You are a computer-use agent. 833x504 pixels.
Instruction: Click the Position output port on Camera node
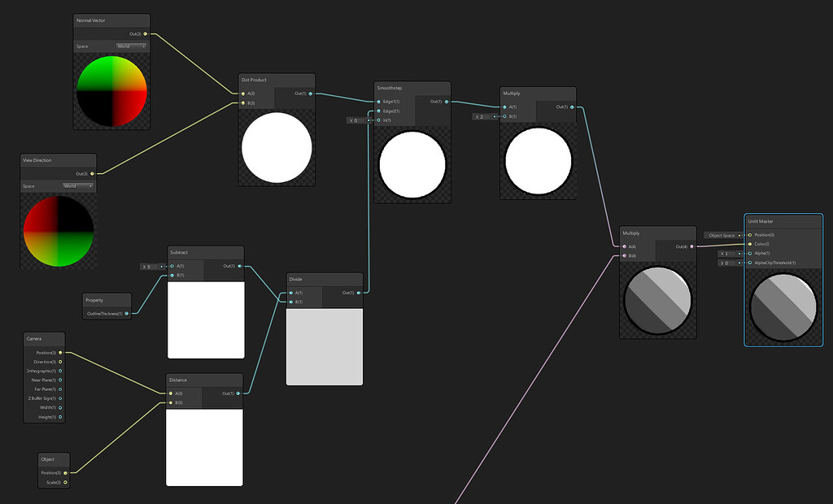point(60,353)
